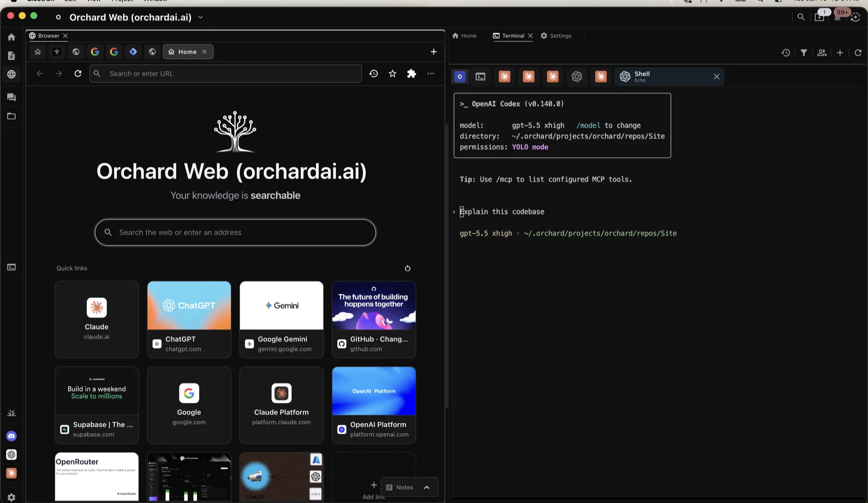
Task: Open the terminal icon in left sidebar
Action: [x=12, y=267]
